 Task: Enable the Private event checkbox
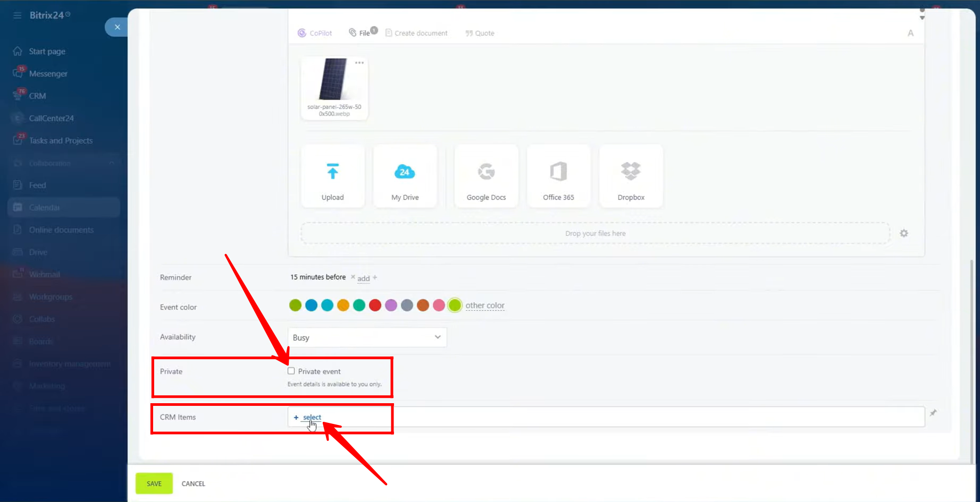coord(291,371)
